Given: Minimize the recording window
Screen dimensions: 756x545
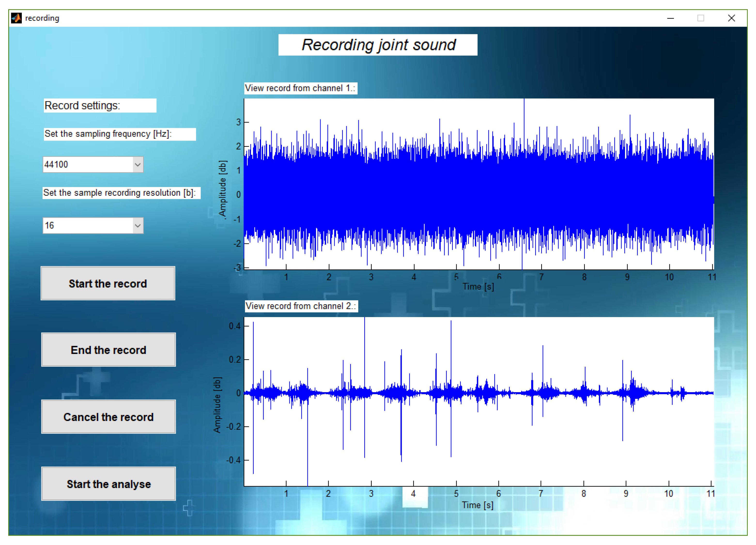Looking at the screenshot, I should [670, 18].
